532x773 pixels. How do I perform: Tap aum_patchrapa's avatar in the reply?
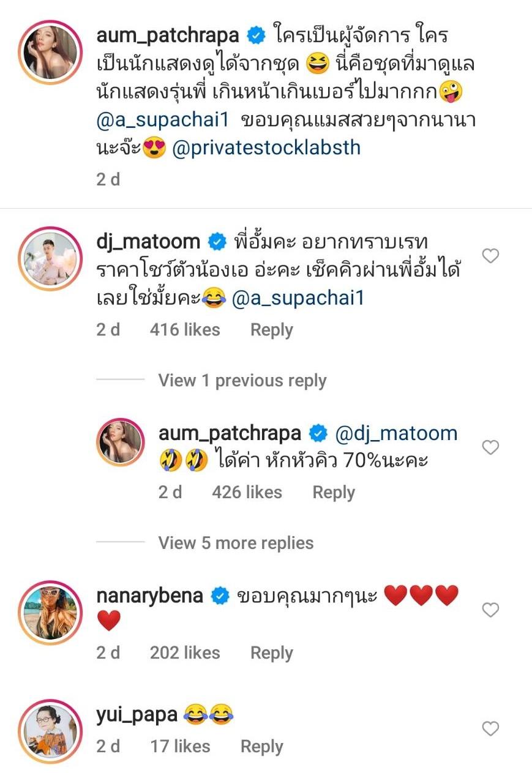pyautogui.click(x=121, y=443)
